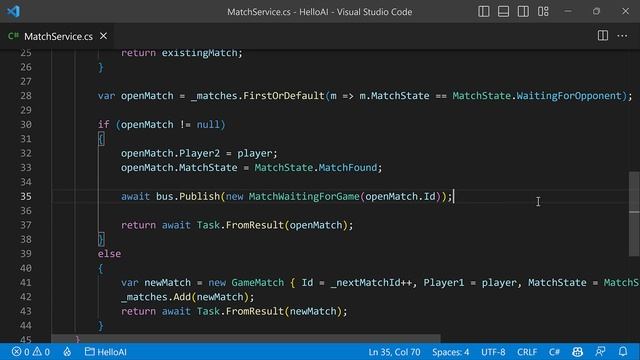Click bus.Publish on line 35
This screenshot has width=640, height=360.
click(x=188, y=196)
